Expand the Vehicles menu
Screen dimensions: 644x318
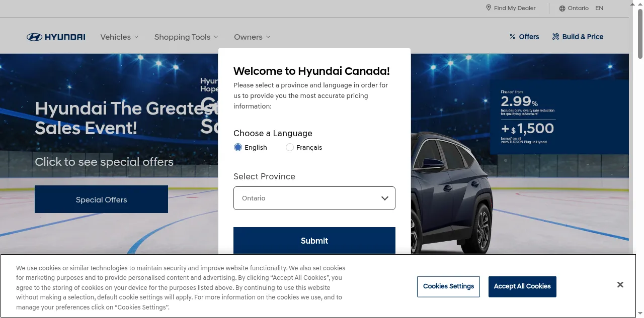(119, 37)
